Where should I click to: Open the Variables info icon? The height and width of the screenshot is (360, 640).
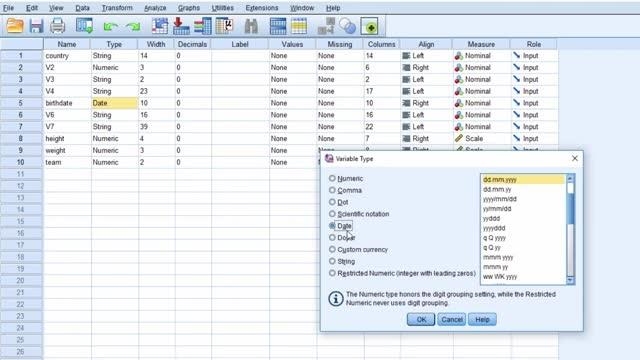point(202,26)
